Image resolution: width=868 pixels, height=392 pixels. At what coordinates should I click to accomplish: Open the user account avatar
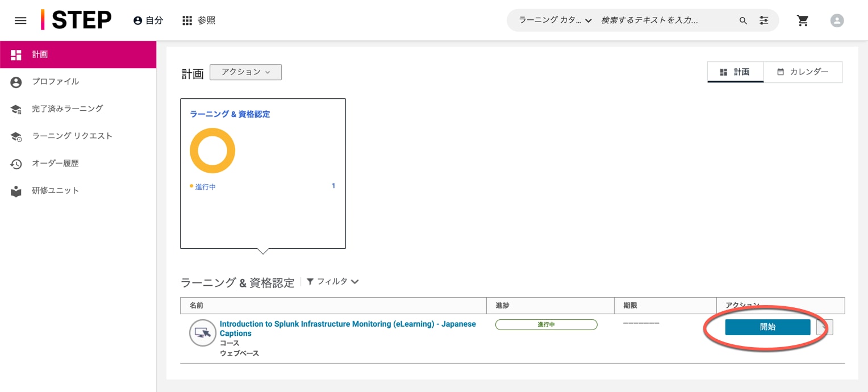[837, 20]
